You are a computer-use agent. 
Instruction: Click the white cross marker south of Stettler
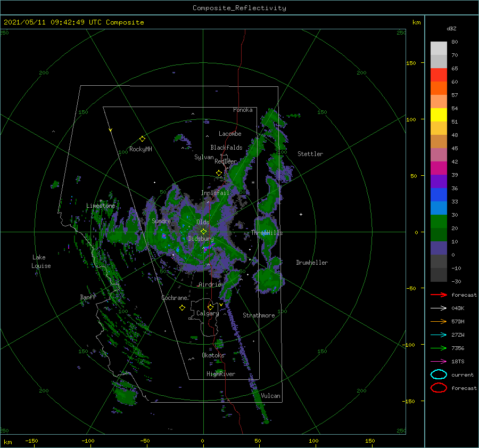pyautogui.click(x=301, y=214)
